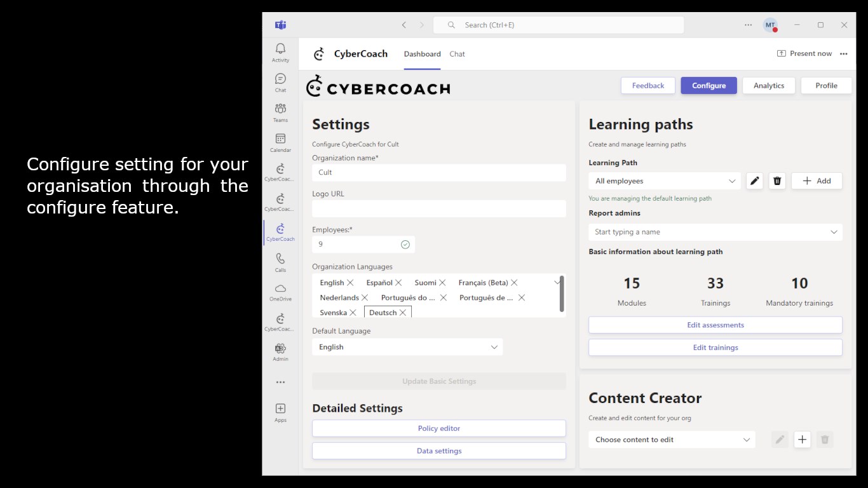Click the Search (Ctrl+E) box
Image resolution: width=868 pixels, height=488 pixels.
(x=559, y=25)
